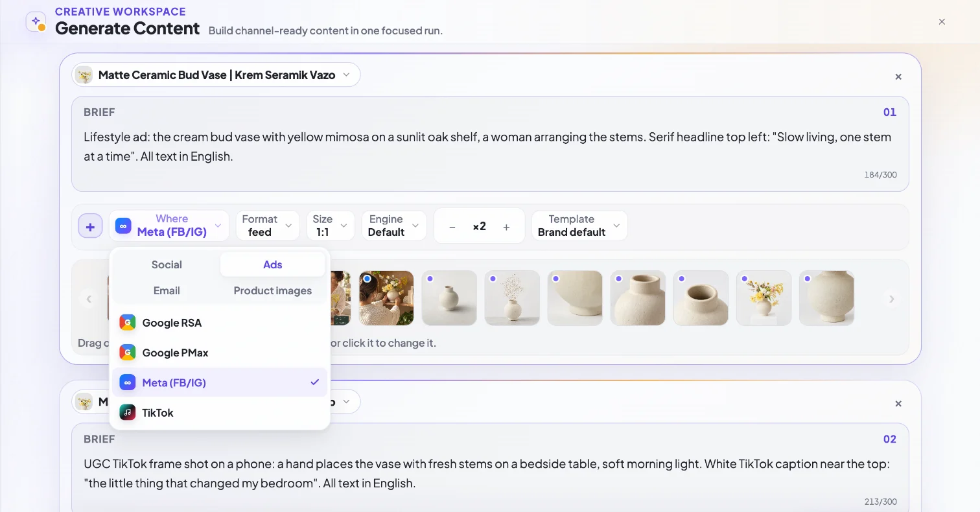Open the Matte Ceramic Bud Vase product dropdown
The image size is (980, 512).
point(216,75)
